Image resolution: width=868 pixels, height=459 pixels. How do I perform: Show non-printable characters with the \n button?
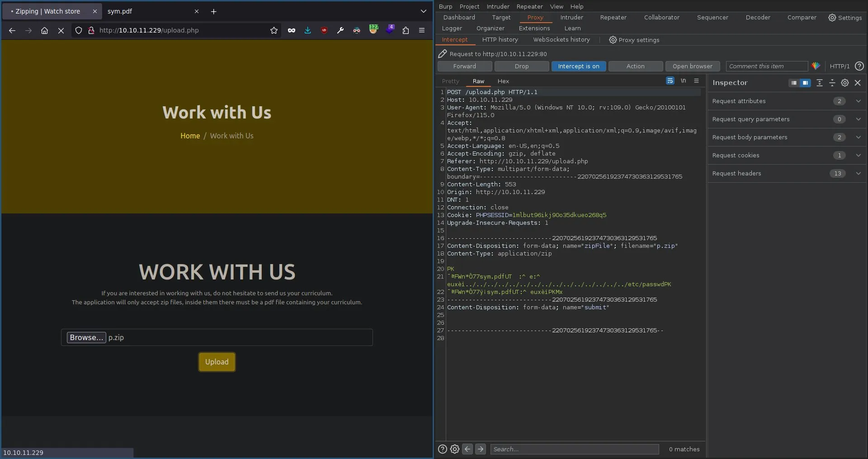(684, 80)
